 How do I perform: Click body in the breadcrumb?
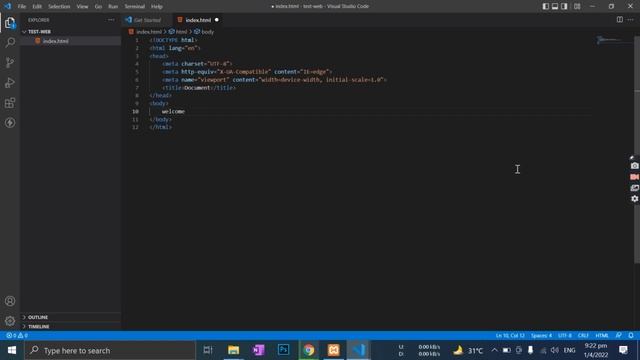pyautogui.click(x=207, y=31)
